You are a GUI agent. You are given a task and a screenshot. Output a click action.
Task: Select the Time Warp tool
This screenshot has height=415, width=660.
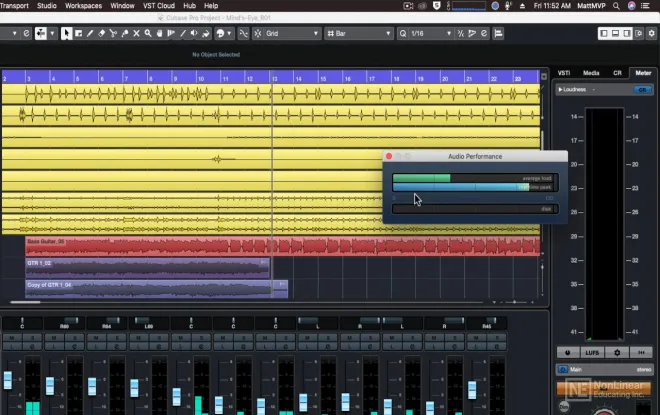(171, 33)
